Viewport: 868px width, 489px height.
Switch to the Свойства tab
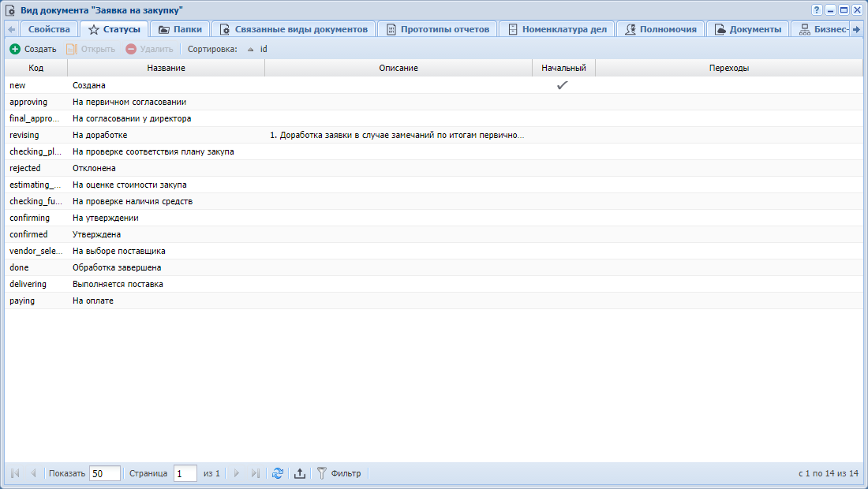(x=49, y=29)
